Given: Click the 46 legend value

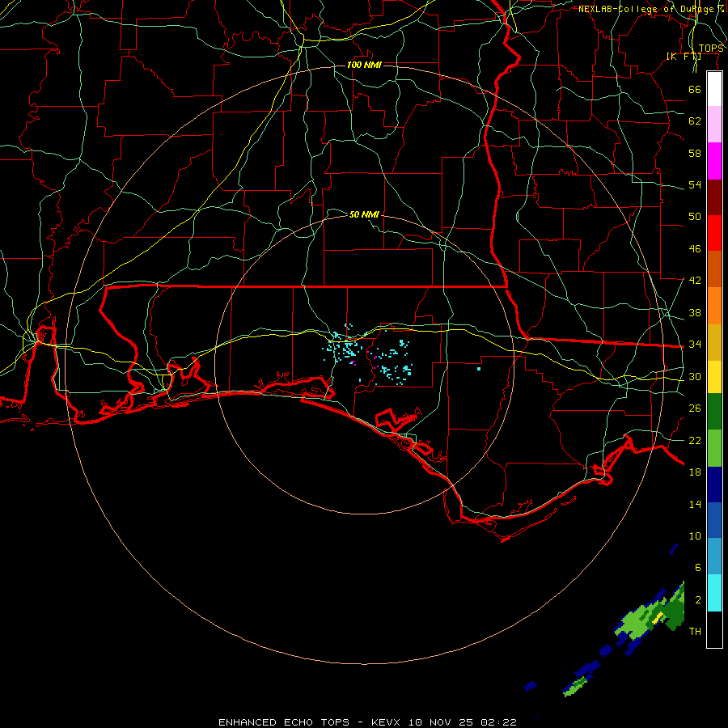Looking at the screenshot, I should pyautogui.click(x=695, y=249).
